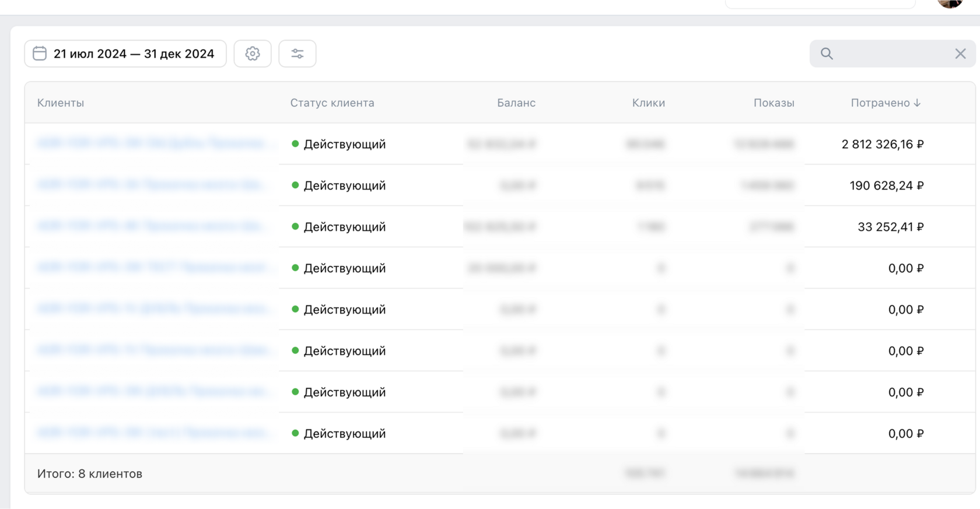Open client link with 190 628,24 ₽ spent
The width and height of the screenshot is (980, 509).
coord(150,185)
